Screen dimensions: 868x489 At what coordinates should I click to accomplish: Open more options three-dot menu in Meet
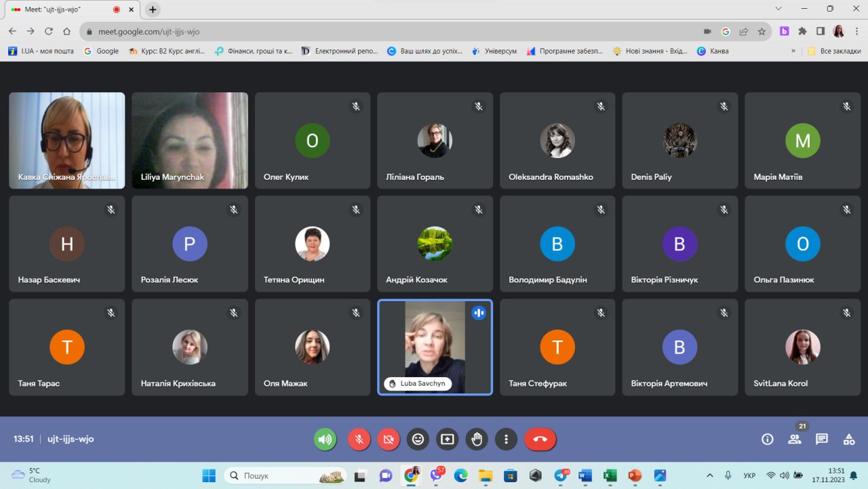click(x=506, y=439)
